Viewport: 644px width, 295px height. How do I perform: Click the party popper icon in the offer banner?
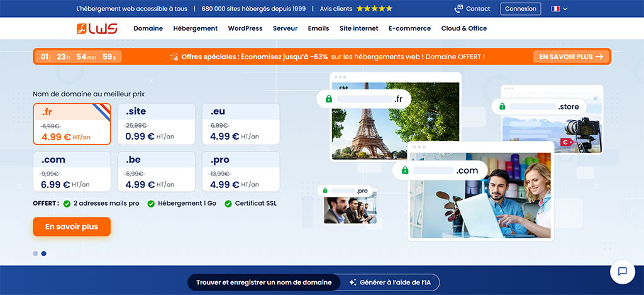pyautogui.click(x=174, y=57)
